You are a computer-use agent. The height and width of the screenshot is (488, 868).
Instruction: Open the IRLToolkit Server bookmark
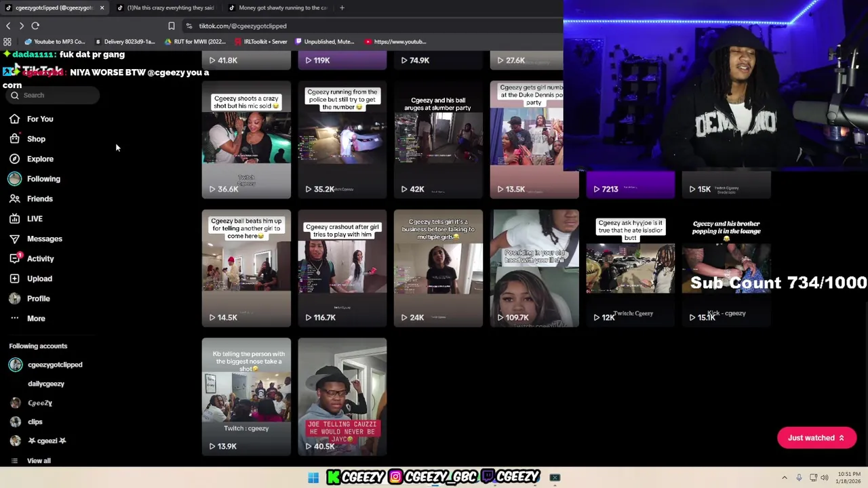261,41
